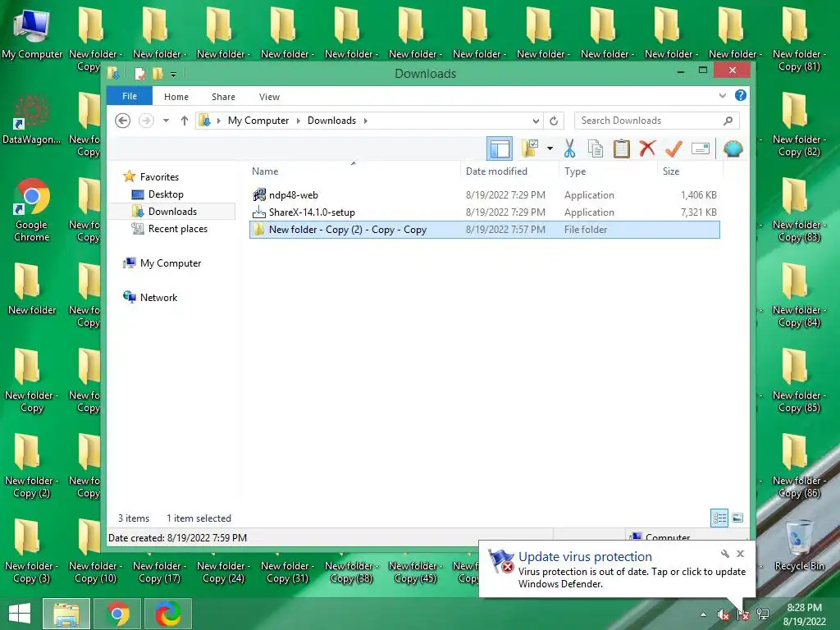Expand the address bar history dropdown
The height and width of the screenshot is (630, 840).
[535, 121]
